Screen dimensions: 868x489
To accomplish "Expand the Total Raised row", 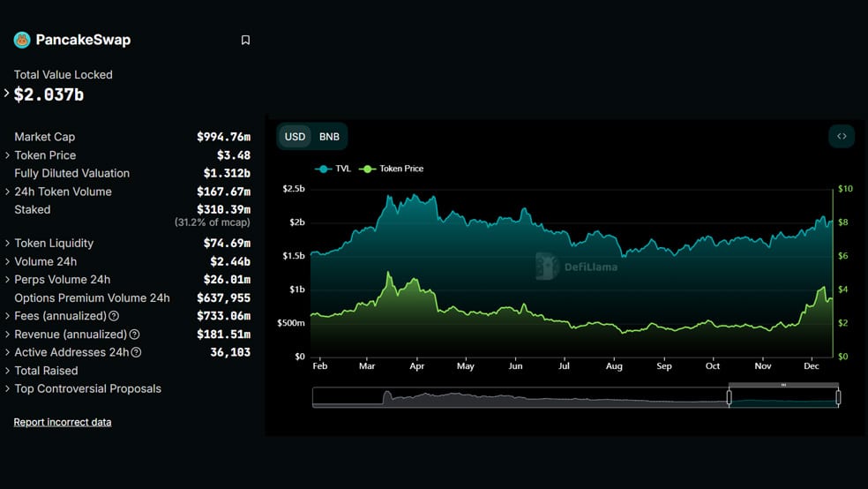I will 7,371.
